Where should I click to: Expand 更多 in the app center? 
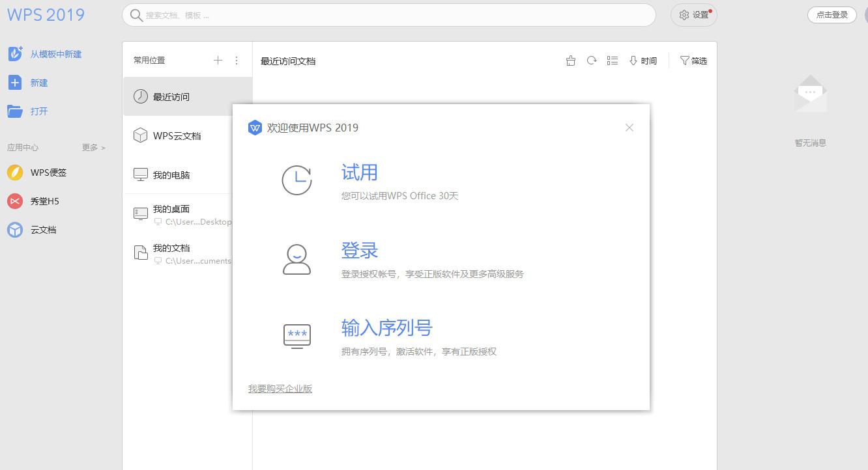click(93, 148)
